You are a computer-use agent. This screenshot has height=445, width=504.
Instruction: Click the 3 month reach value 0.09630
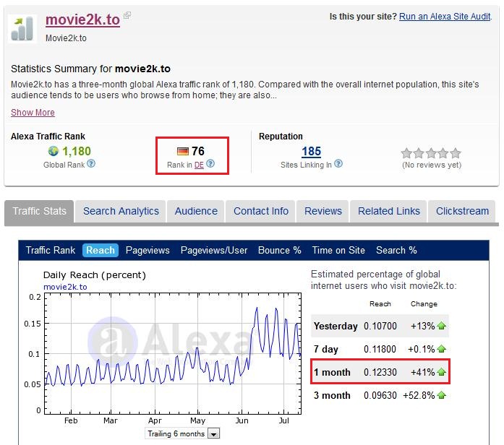(x=380, y=395)
